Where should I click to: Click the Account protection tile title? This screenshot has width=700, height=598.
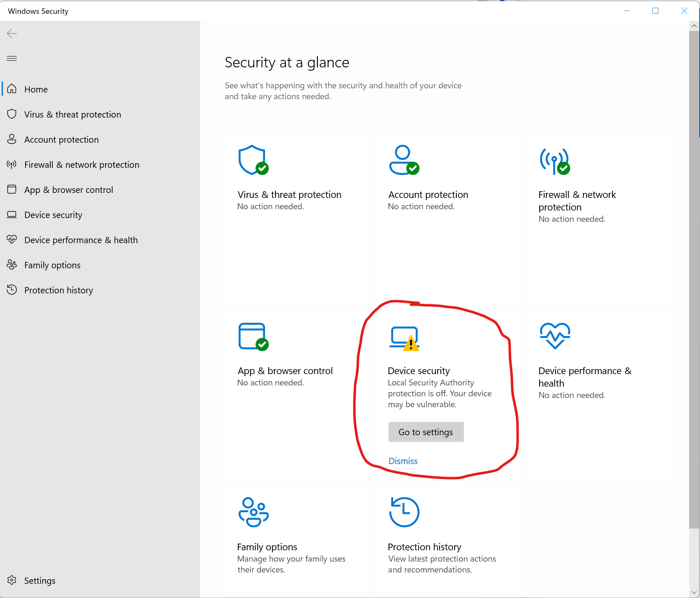click(x=428, y=195)
